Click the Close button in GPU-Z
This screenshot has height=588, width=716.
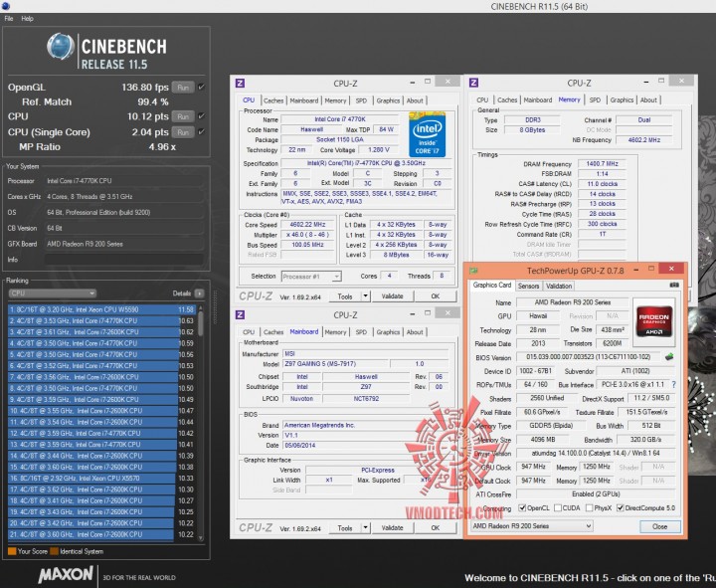click(x=660, y=526)
